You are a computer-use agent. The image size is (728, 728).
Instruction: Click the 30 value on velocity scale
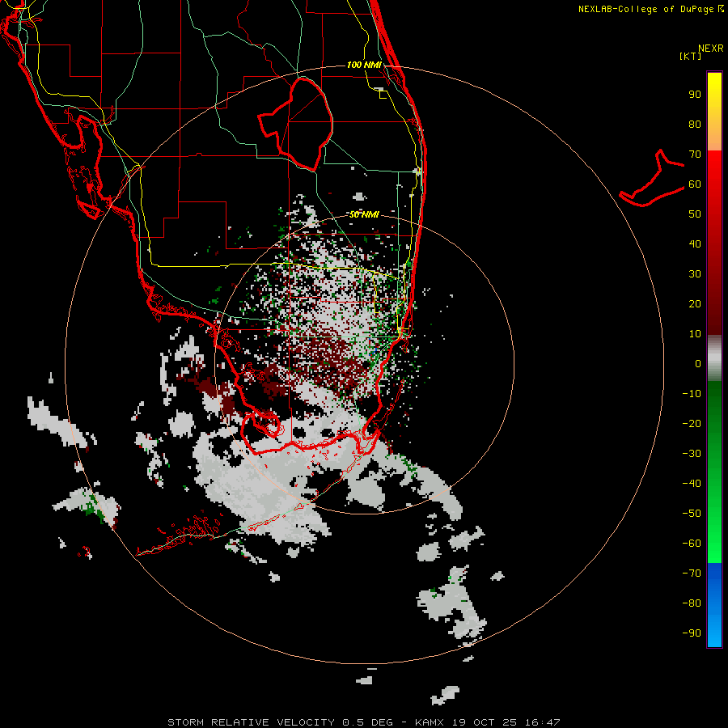coord(695,274)
